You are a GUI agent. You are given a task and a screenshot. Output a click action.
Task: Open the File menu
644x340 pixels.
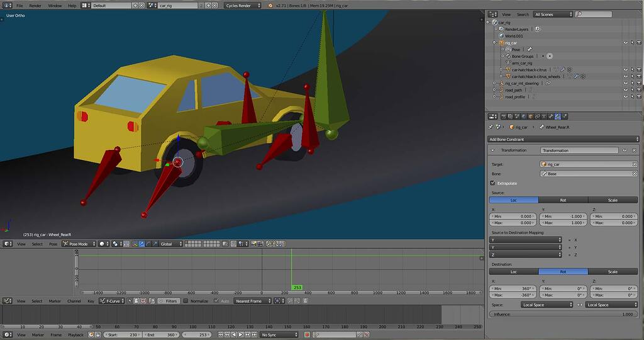19,5
